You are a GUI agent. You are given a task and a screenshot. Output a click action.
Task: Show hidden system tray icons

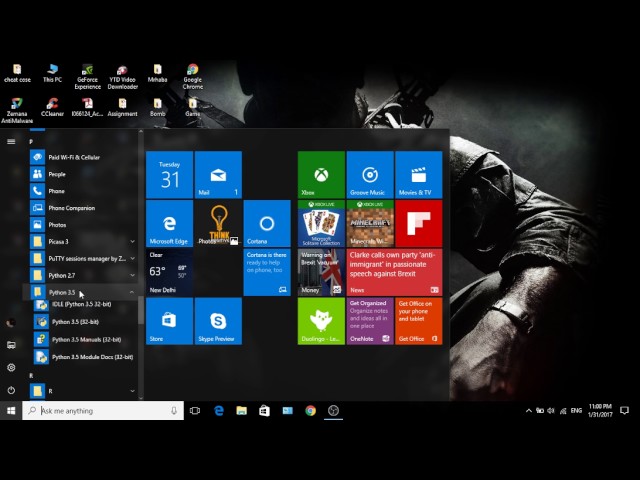(529, 411)
